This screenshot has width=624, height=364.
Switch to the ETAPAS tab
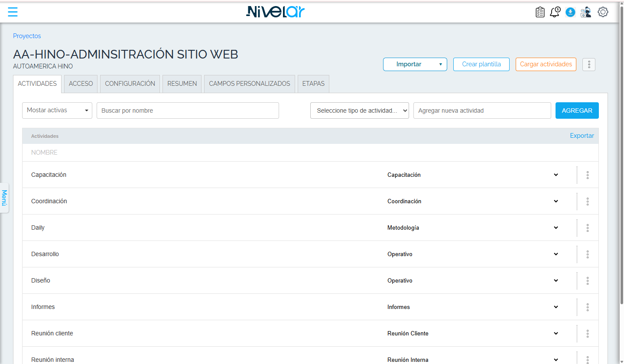pyautogui.click(x=313, y=84)
